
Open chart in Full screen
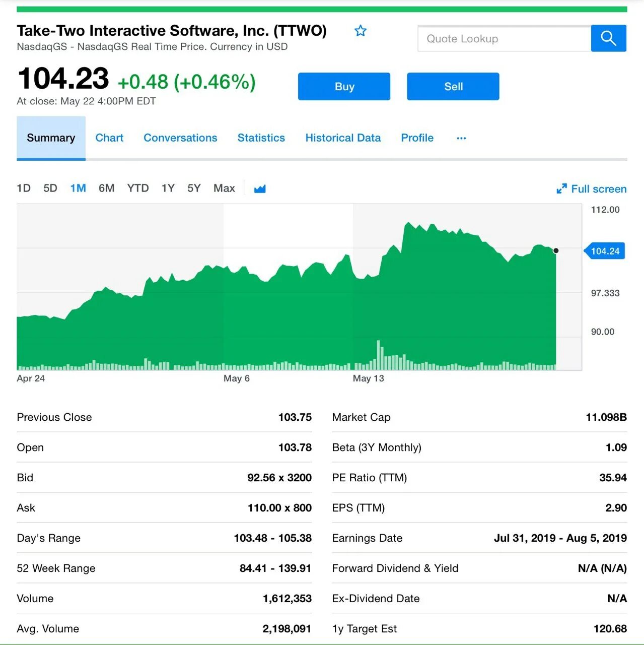tap(592, 189)
